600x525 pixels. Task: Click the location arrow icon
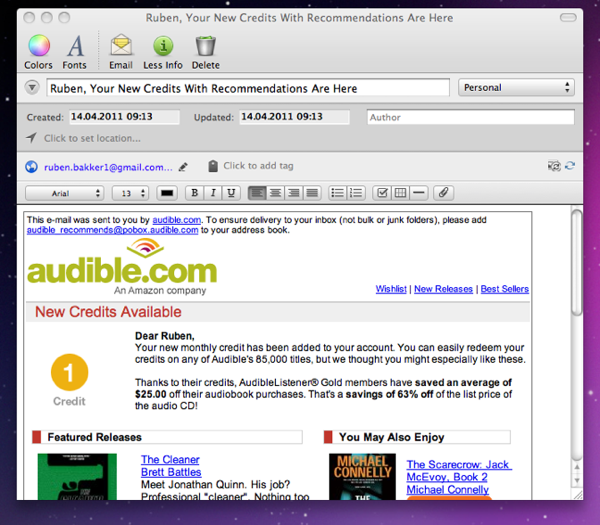(31, 137)
